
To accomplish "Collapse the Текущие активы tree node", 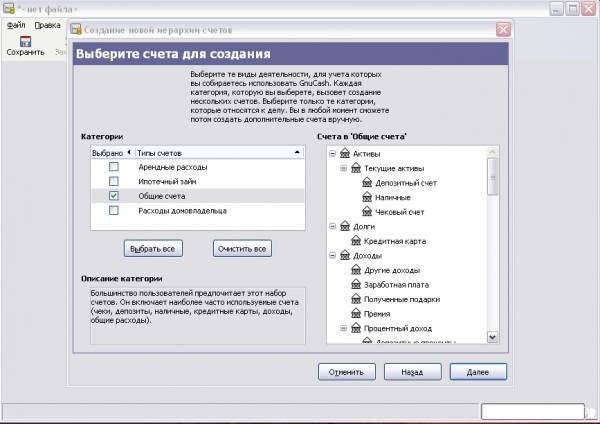I will [x=343, y=168].
